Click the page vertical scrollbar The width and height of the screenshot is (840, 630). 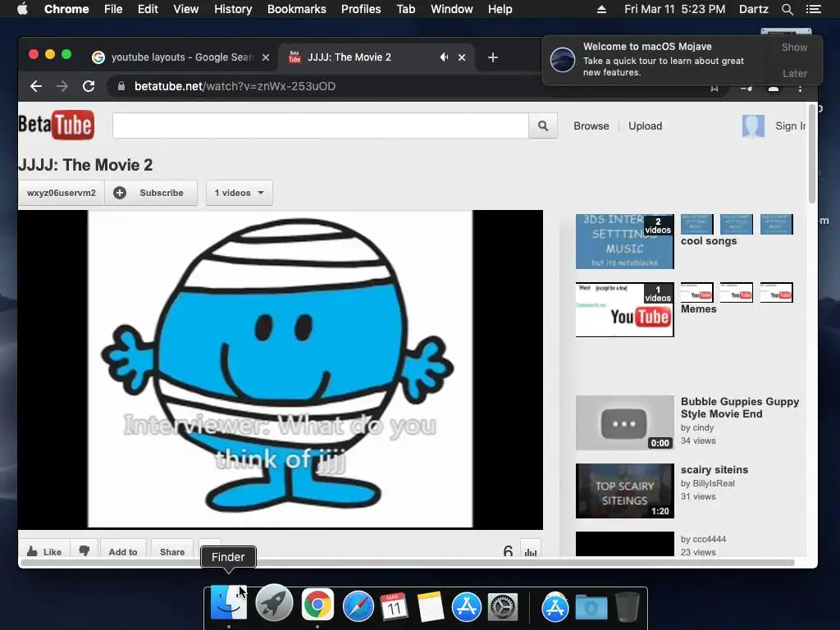click(812, 154)
